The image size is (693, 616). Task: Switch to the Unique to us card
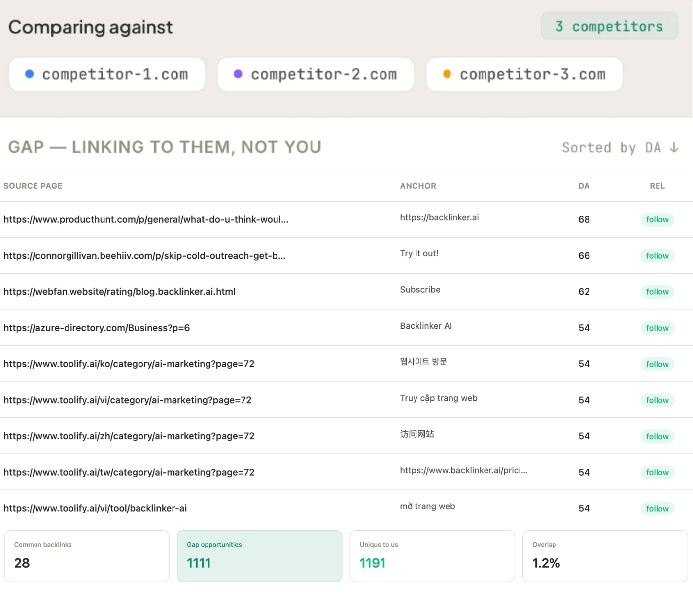432,556
